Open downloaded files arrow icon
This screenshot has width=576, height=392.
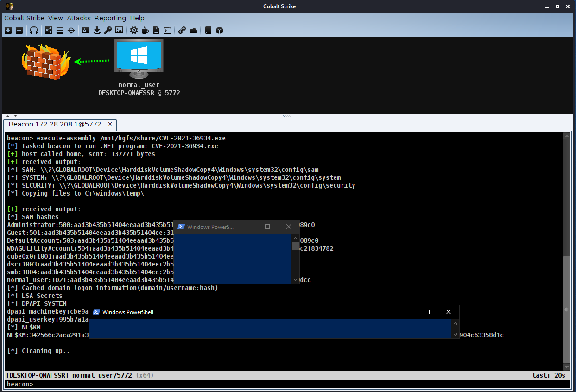pyautogui.click(x=97, y=30)
